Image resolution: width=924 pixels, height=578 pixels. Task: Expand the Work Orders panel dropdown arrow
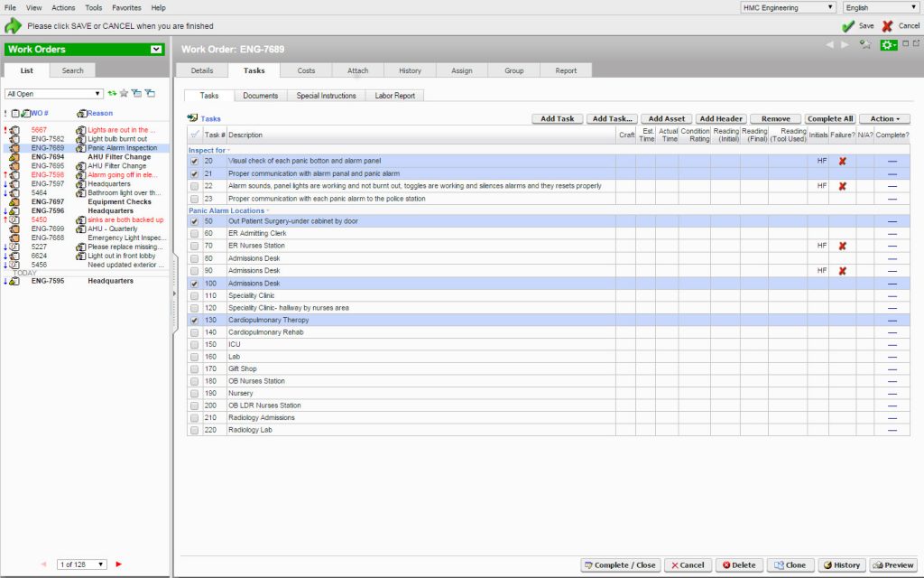click(x=156, y=50)
